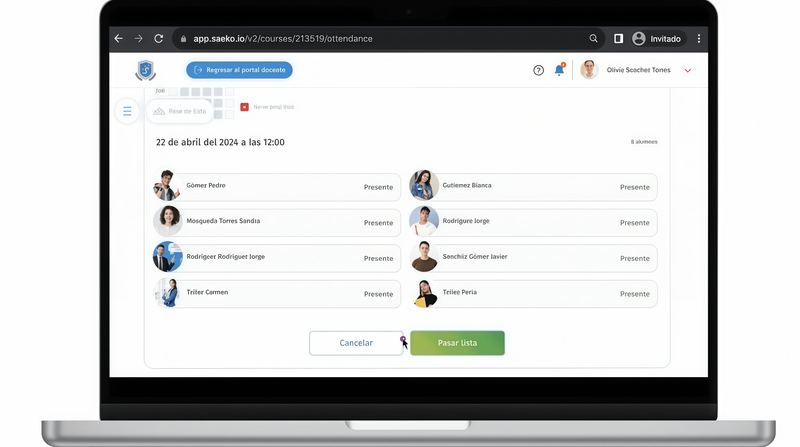Click the Cancelar button

tap(356, 343)
